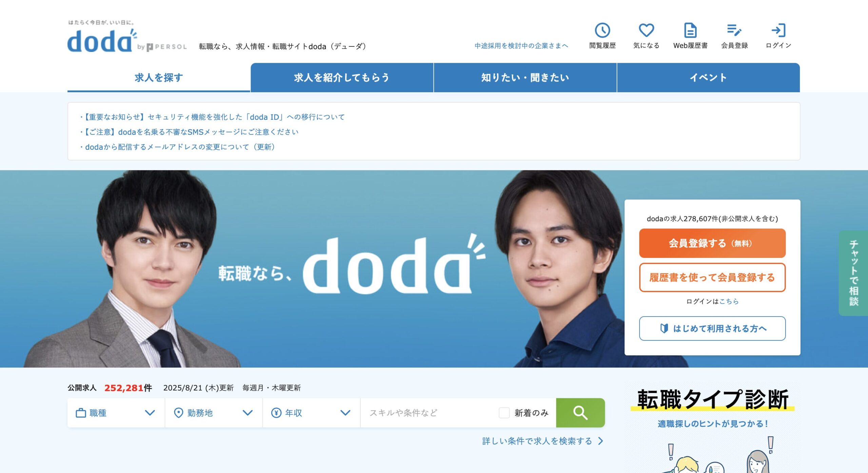Open the 知りたい・聞きたい tab
The width and height of the screenshot is (868, 473).
point(525,77)
